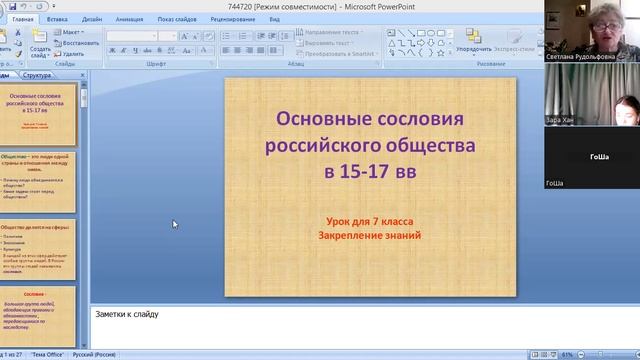Screen dimensions: 640x360
Task: Open the Вид ribbon tab
Action: pos(274,19)
